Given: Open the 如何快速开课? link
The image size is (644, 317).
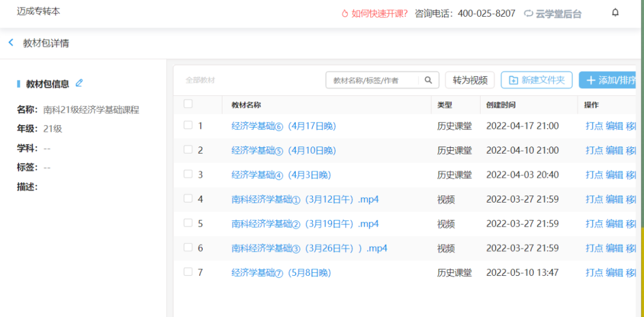Looking at the screenshot, I should tap(379, 14).
